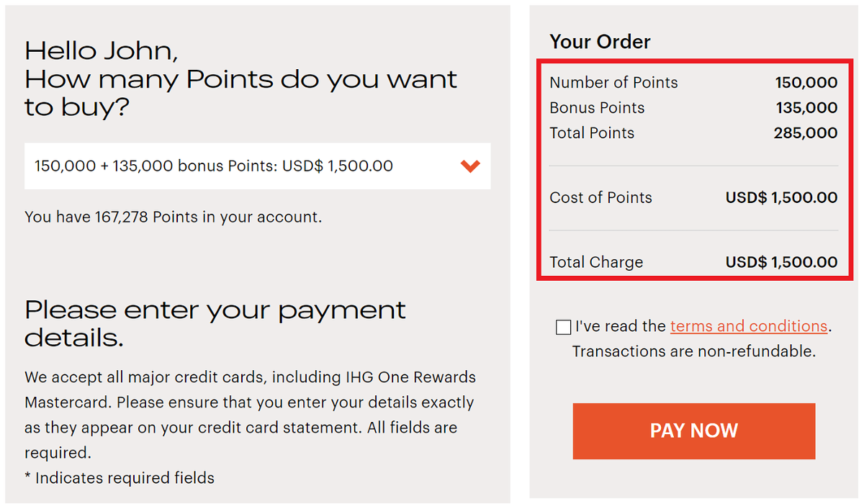Select the Cost of Points label
Screen dimensions: 864x504
coord(600,198)
